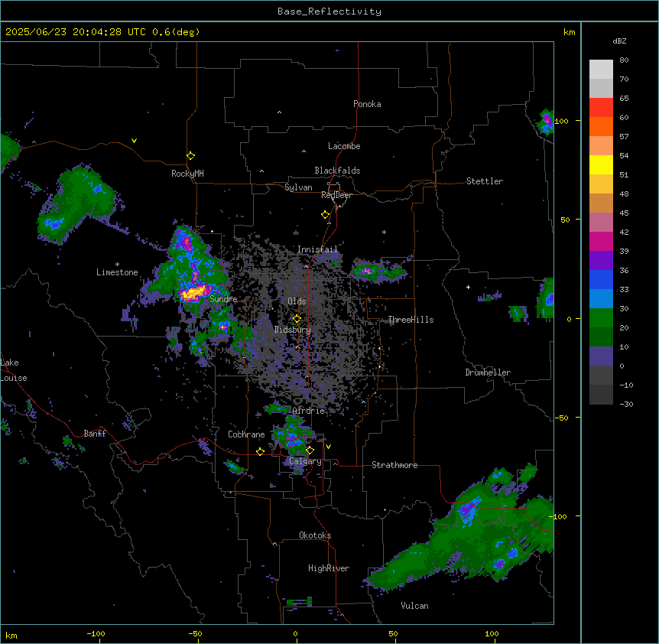Click the magenta storm cell east of Innisfail
Viewport: 659px width, 644px height.
click(367, 271)
